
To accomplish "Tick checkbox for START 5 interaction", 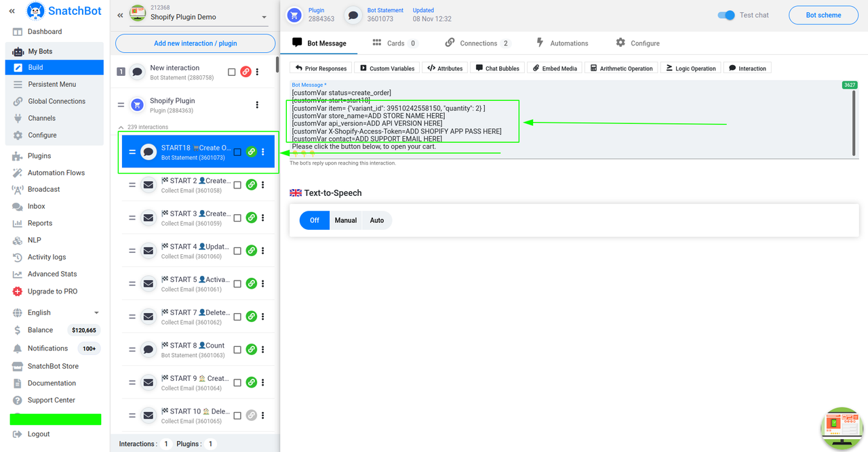I will point(237,284).
